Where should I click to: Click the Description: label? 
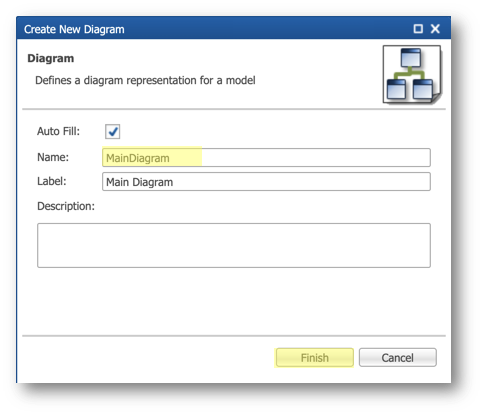tap(66, 206)
